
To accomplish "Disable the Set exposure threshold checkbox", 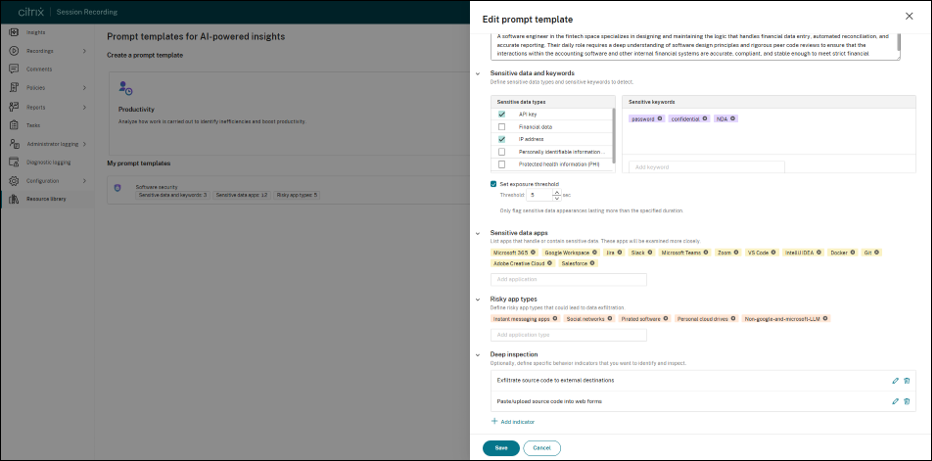I will (493, 184).
